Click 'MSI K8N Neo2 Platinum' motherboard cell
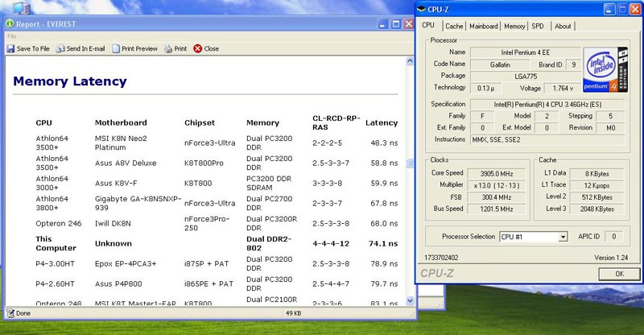The height and width of the screenshot is (335, 644). pyautogui.click(x=121, y=143)
